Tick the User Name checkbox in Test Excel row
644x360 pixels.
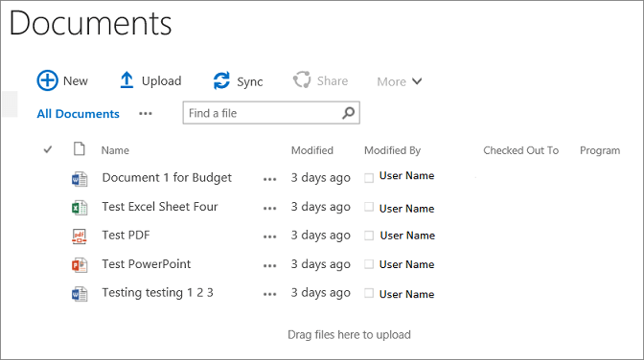coord(369,207)
